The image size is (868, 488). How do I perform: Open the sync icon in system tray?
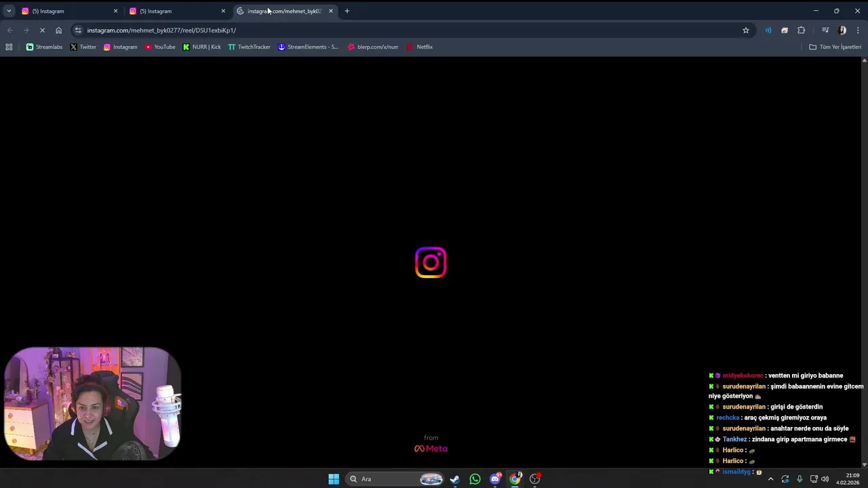(785, 479)
